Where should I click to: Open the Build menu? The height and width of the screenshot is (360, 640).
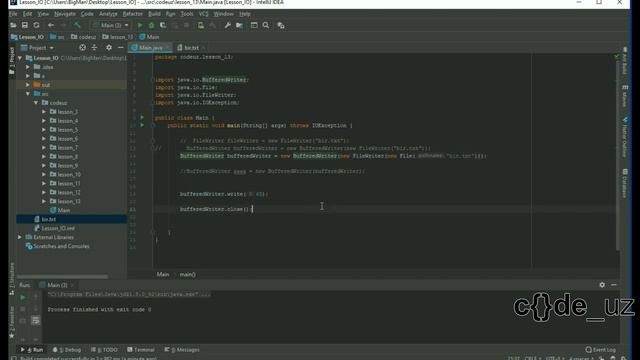click(x=154, y=14)
